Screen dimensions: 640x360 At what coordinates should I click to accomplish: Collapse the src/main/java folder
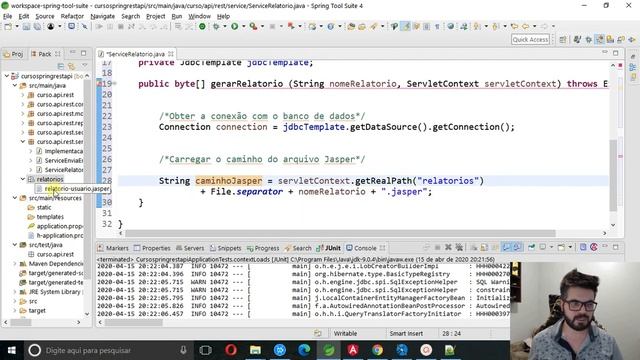click(15, 85)
